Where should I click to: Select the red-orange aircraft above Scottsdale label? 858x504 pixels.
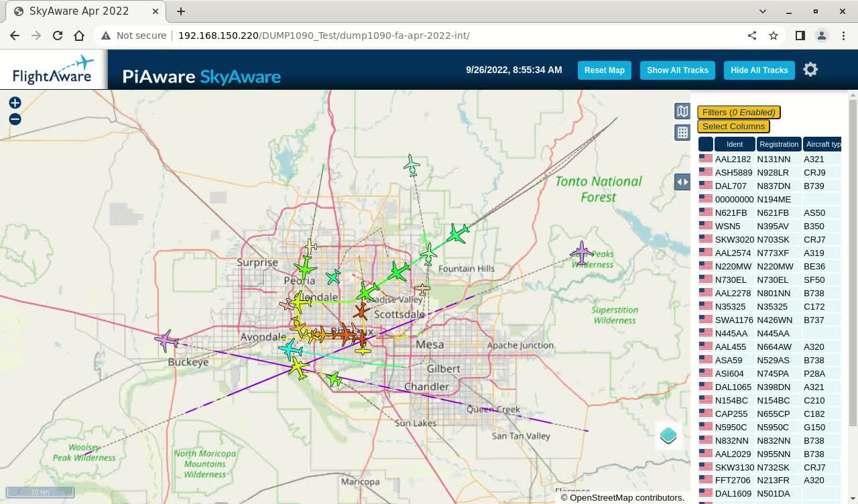coord(361,311)
